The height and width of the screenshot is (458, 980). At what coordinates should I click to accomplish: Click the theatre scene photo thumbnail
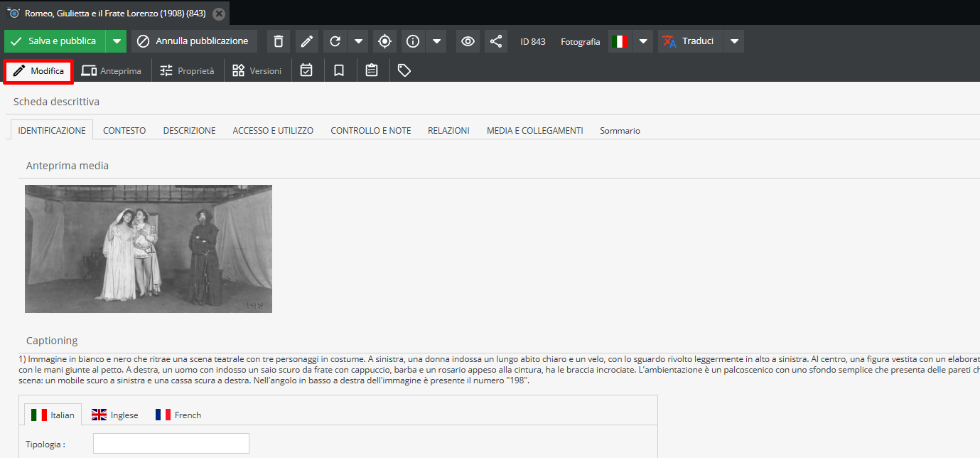149,249
